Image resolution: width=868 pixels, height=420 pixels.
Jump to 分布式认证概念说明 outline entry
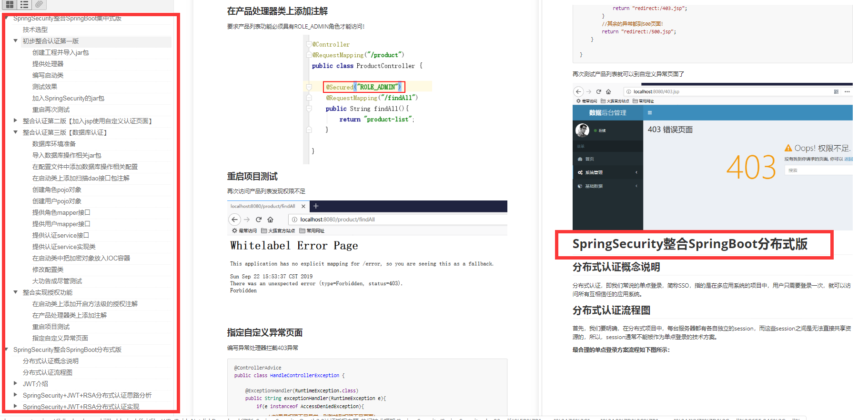(x=50, y=361)
